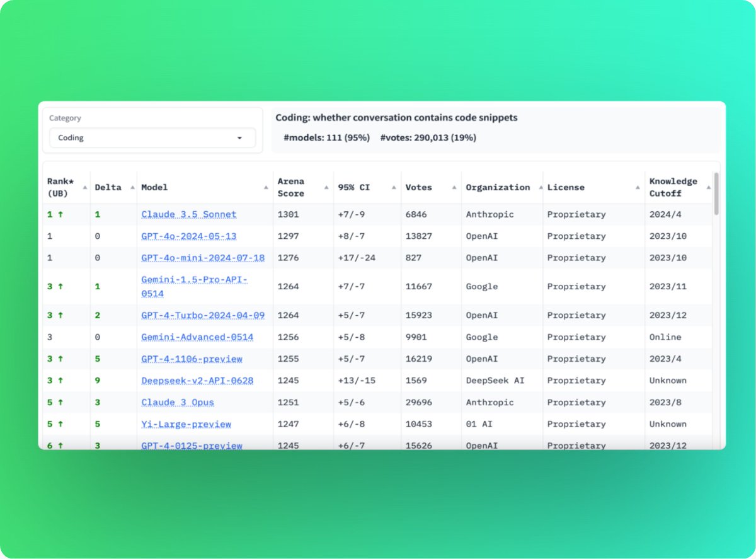The image size is (756, 559).
Task: Open the GPT-4o-mini-2024-07-18 model link
Action: [203, 258]
